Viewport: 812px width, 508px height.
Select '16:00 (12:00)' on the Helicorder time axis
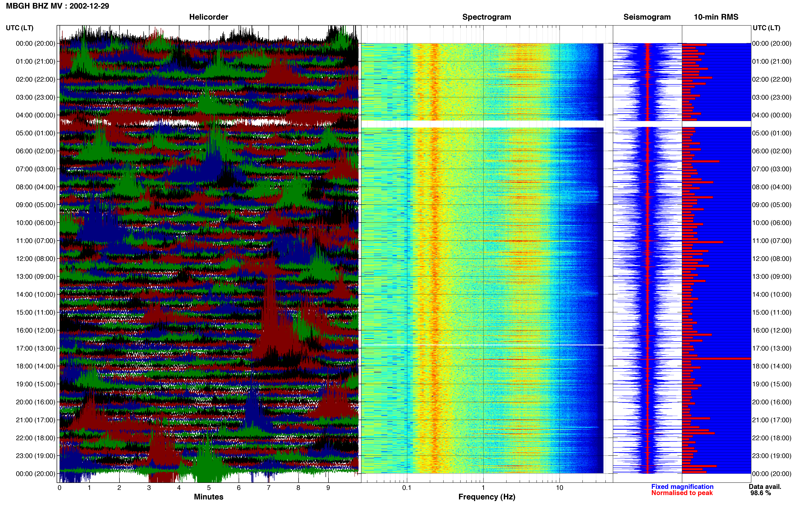[36, 330]
